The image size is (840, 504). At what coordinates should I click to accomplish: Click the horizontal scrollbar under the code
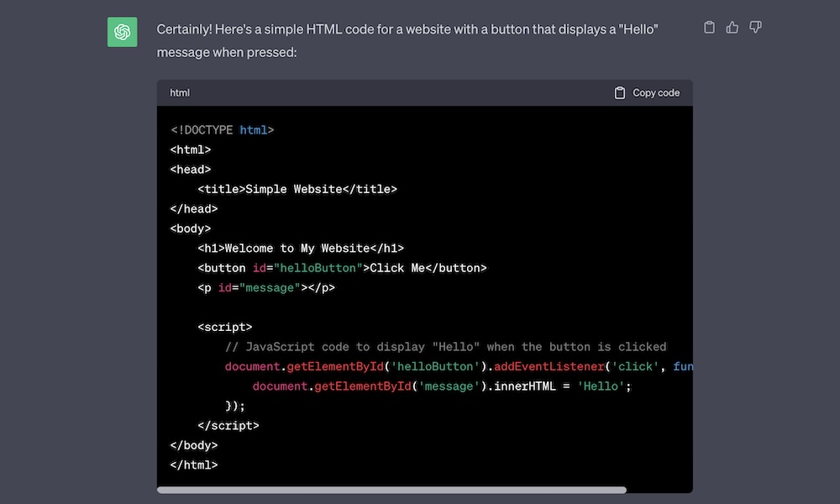coord(391,490)
